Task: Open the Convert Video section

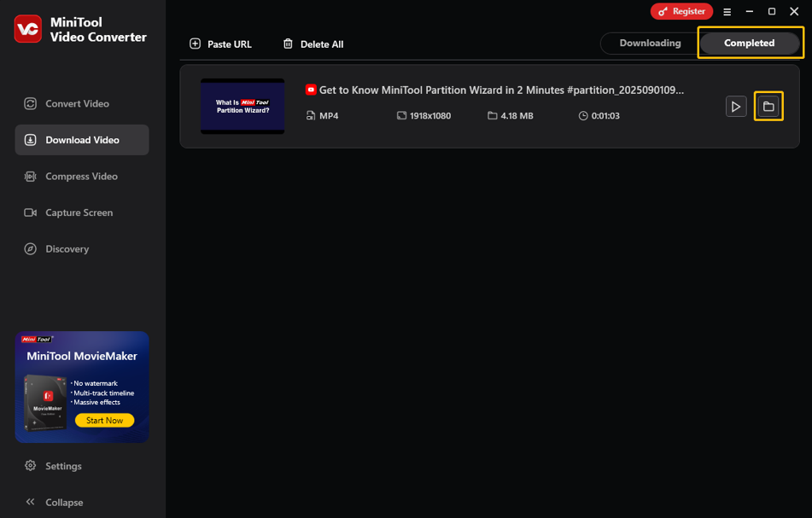Action: point(82,103)
